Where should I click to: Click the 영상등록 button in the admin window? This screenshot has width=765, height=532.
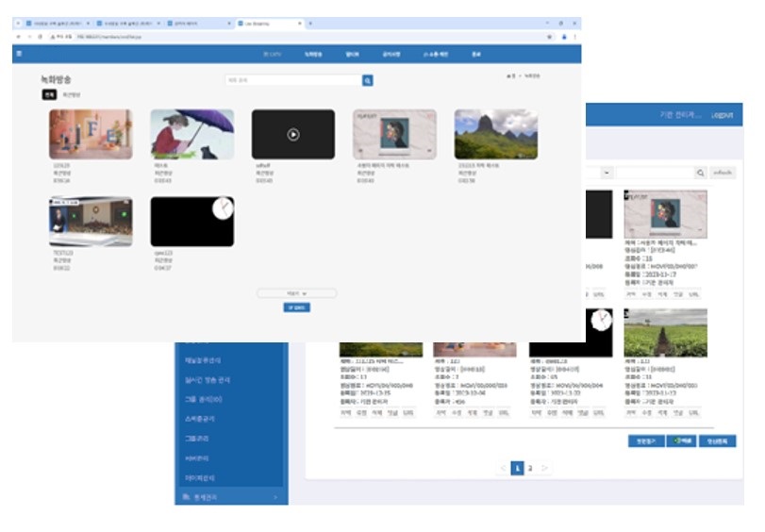tap(717, 441)
